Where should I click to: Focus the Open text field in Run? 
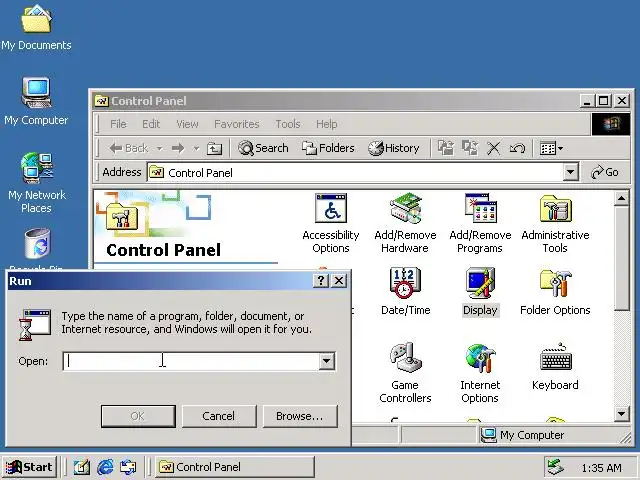click(191, 361)
